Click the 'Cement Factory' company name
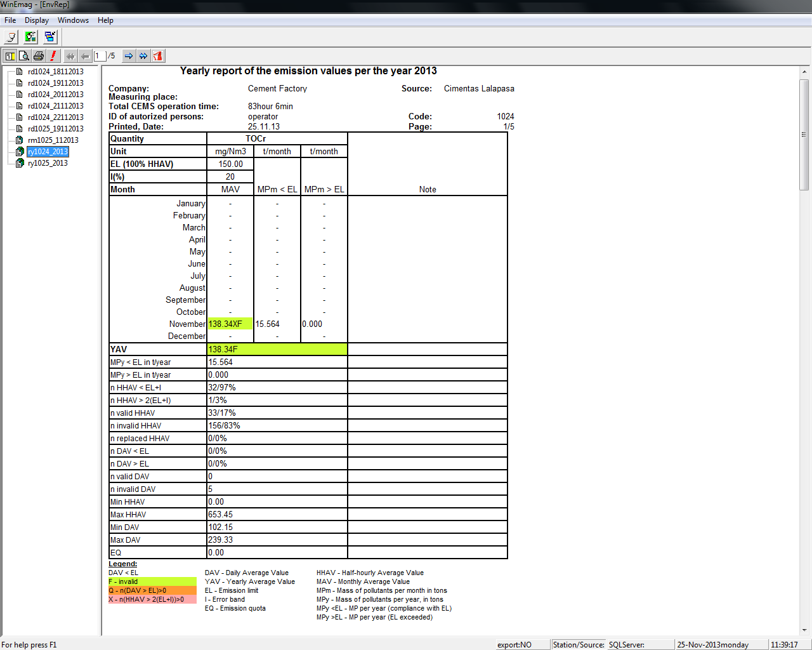The height and width of the screenshot is (650, 812). click(277, 89)
